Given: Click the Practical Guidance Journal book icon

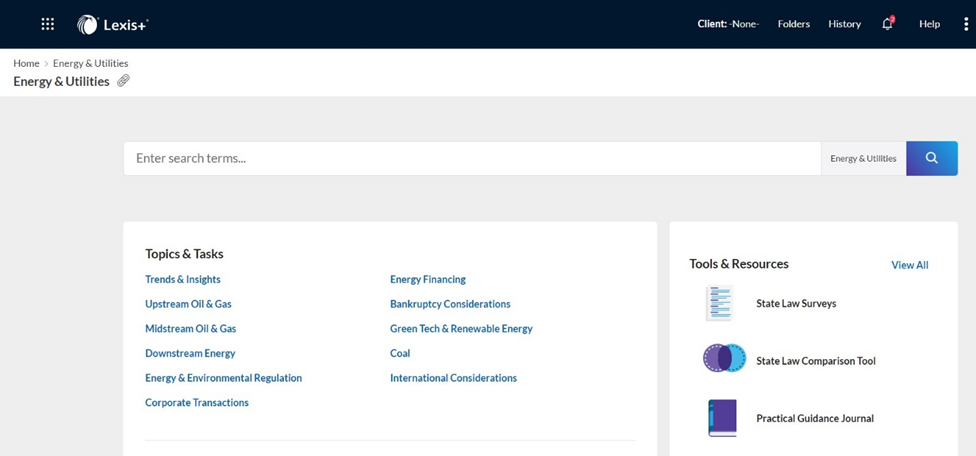Looking at the screenshot, I should (x=722, y=418).
